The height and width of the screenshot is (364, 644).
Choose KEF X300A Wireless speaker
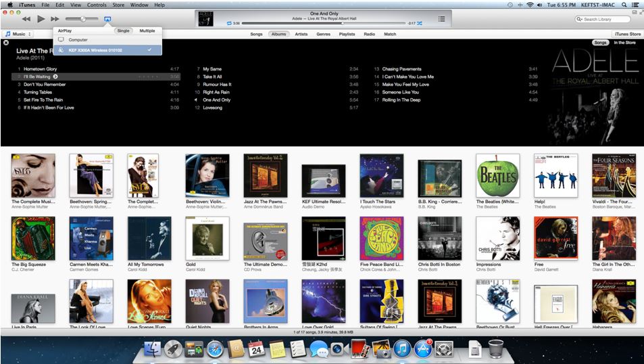94,49
